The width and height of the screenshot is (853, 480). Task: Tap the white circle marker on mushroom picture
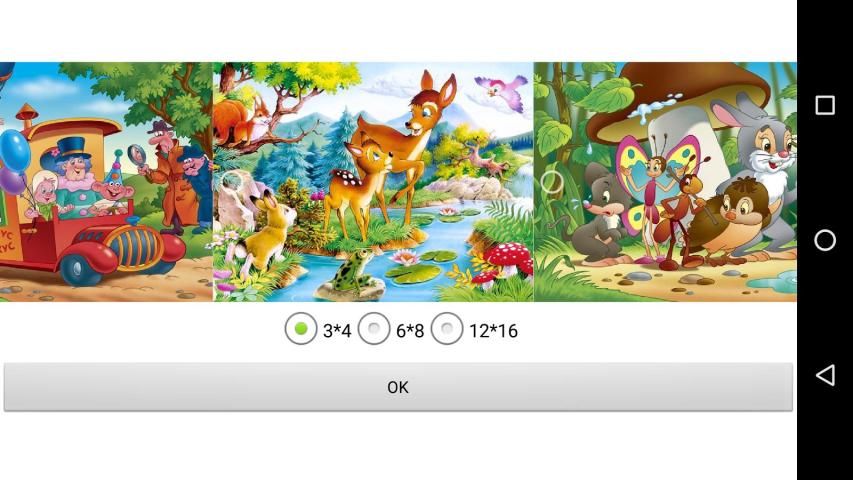coord(552,182)
